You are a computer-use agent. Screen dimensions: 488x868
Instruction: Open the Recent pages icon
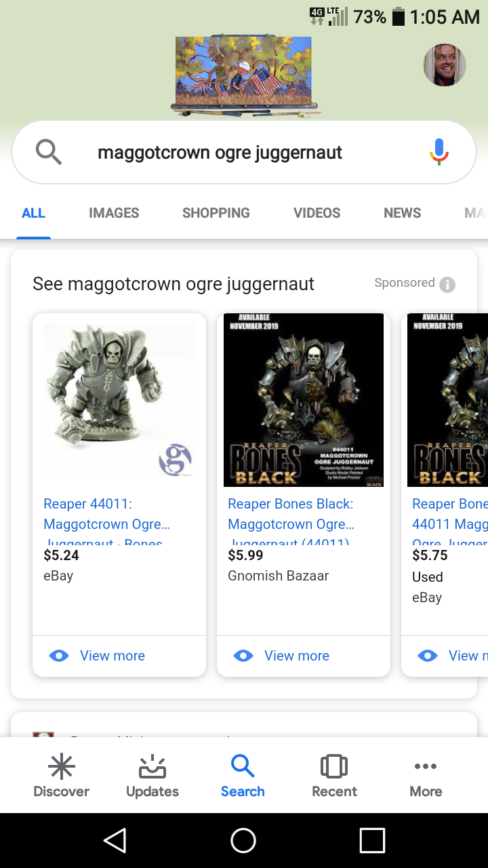[x=334, y=766]
